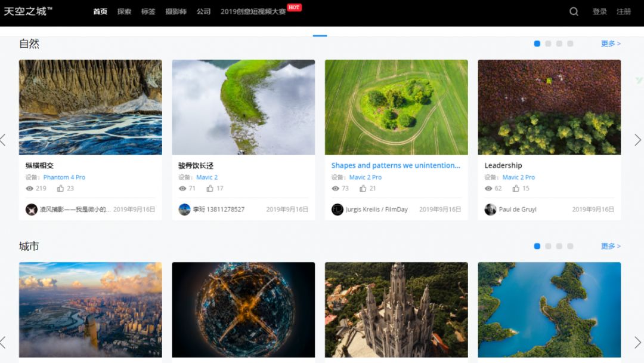Open gothic cathedral aerial thumbnail
Image resolution: width=644 pixels, height=363 pixels.
click(x=397, y=310)
